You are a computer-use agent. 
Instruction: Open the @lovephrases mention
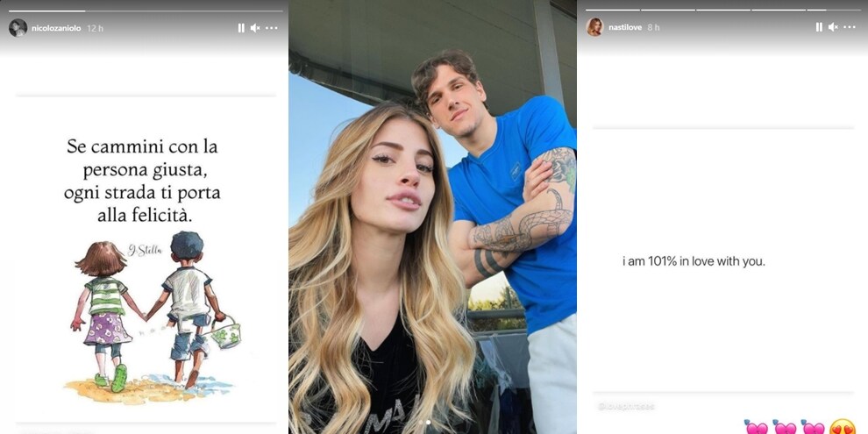click(626, 406)
